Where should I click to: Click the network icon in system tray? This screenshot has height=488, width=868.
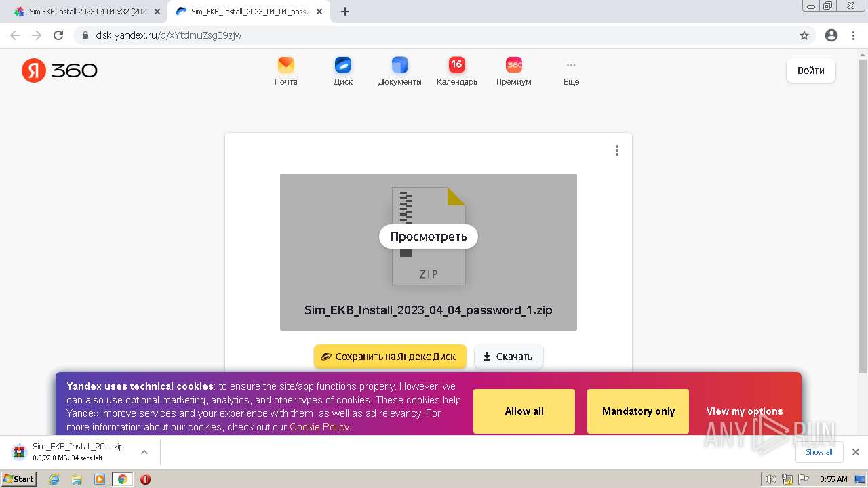click(787, 479)
